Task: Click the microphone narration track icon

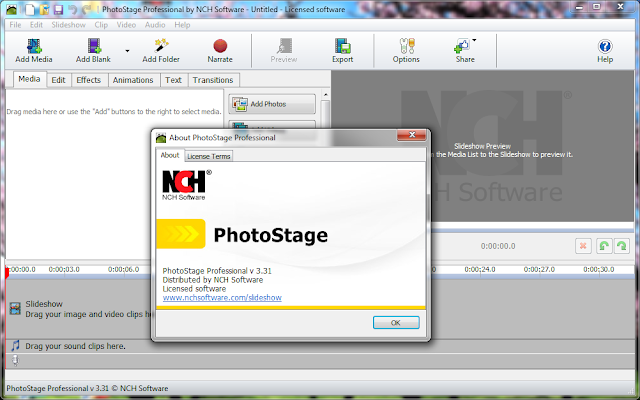Action: [15, 360]
